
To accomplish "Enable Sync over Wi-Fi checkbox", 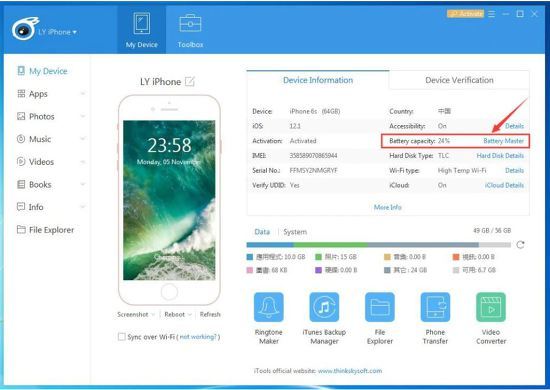I will (122, 337).
